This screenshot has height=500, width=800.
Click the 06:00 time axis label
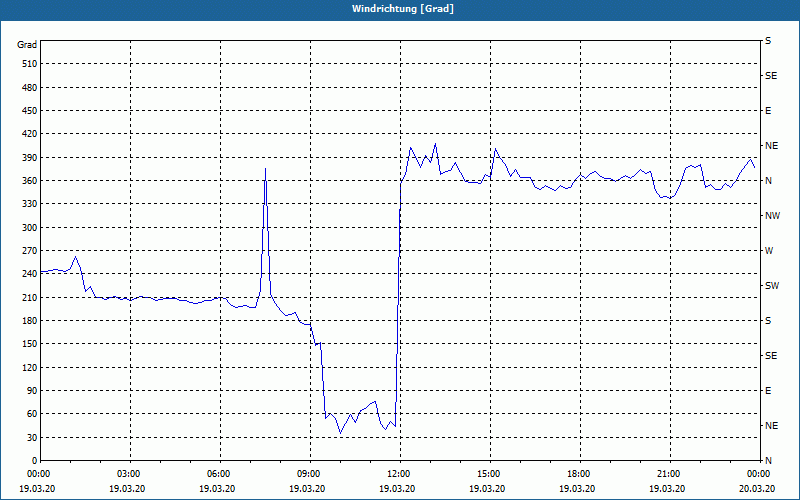tap(217, 474)
